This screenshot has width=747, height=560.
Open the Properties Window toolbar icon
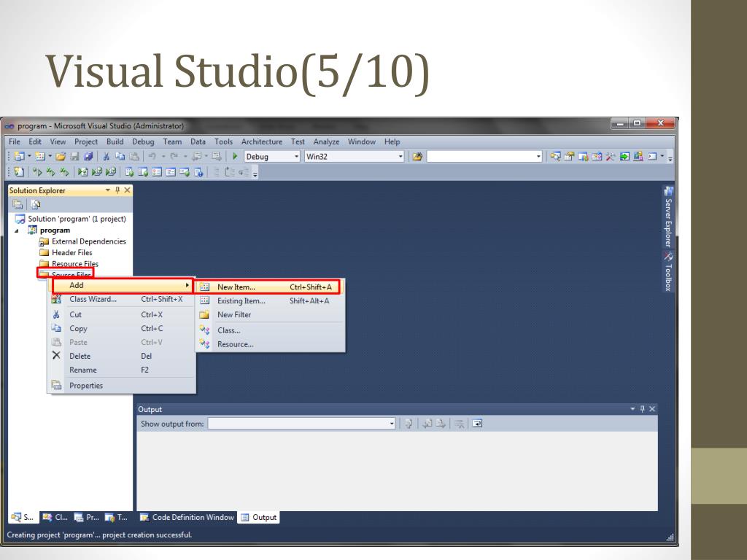point(569,156)
